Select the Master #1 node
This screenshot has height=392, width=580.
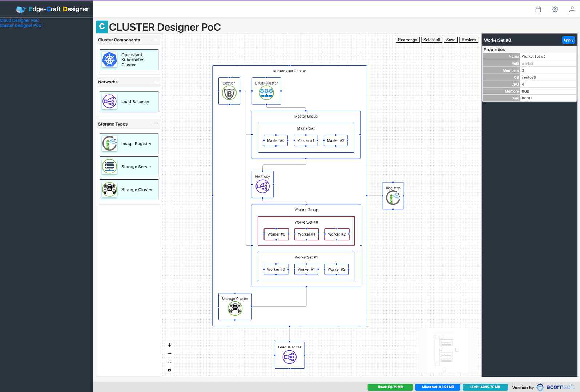(306, 140)
